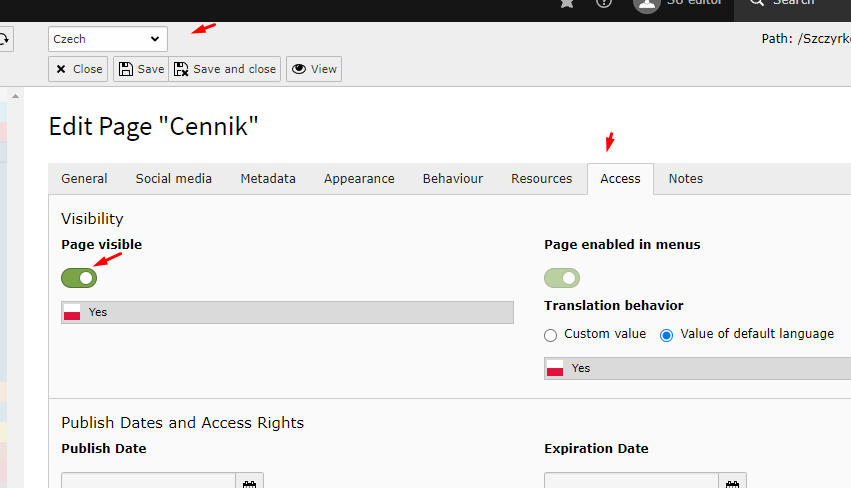Image resolution: width=851 pixels, height=488 pixels.
Task: Open the user avatar menu
Action: pos(647,4)
